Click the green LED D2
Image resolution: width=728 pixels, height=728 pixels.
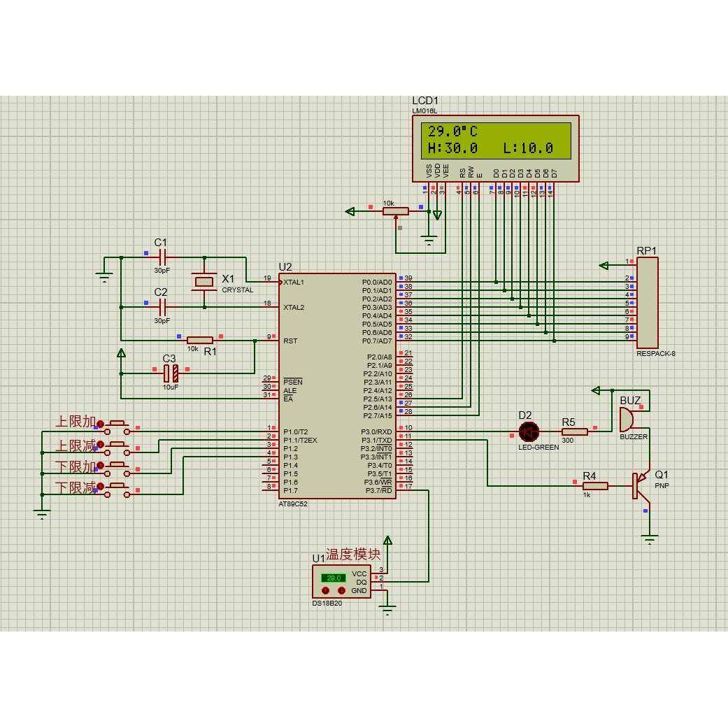pos(529,431)
